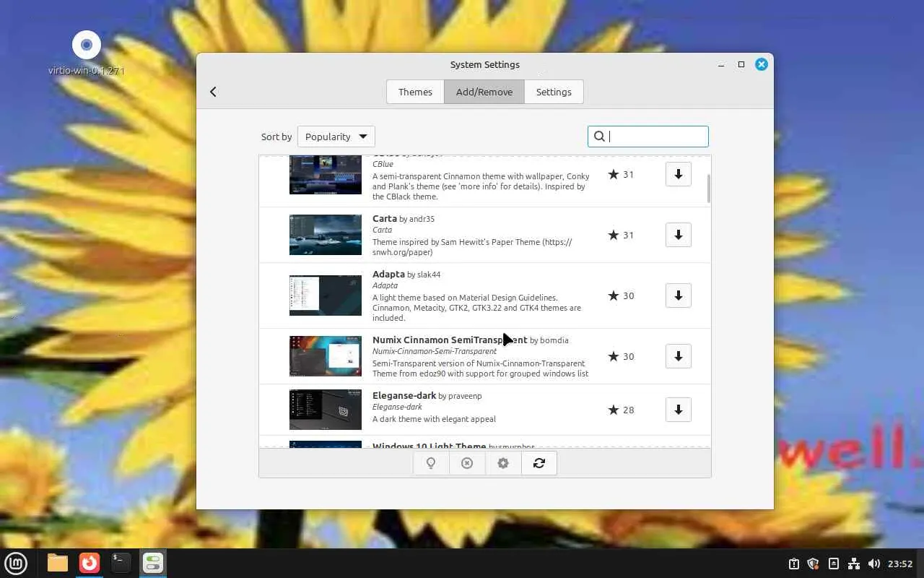924x578 pixels.
Task: Open the update manager shield tray icon
Action: [x=813, y=564]
